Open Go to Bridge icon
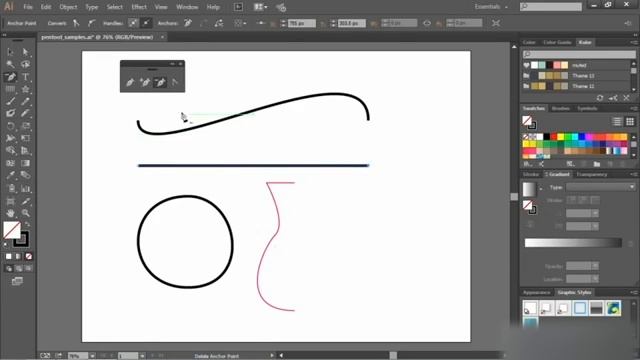The width and height of the screenshot is (640, 360). point(238,7)
